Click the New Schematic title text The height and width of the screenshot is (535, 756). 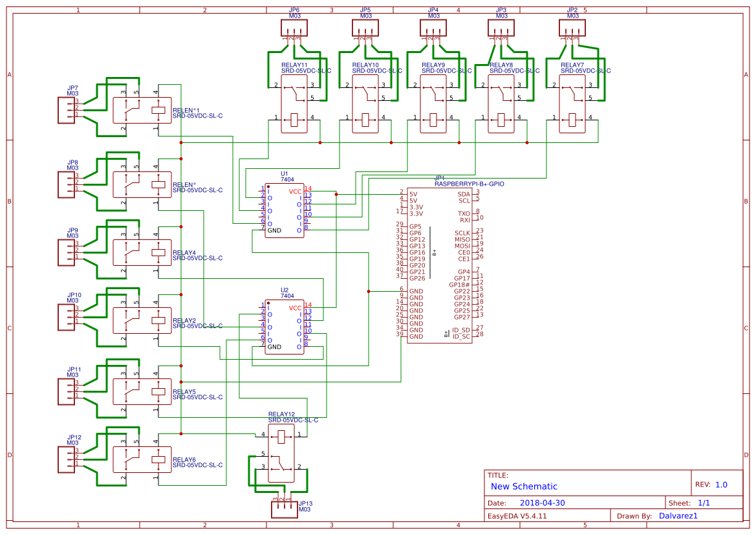click(x=524, y=486)
